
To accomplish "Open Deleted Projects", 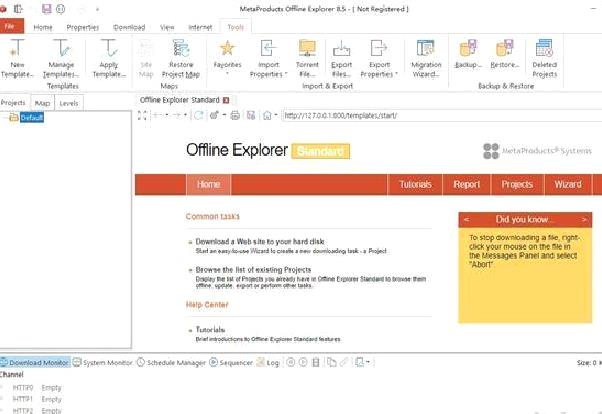I will click(x=544, y=58).
